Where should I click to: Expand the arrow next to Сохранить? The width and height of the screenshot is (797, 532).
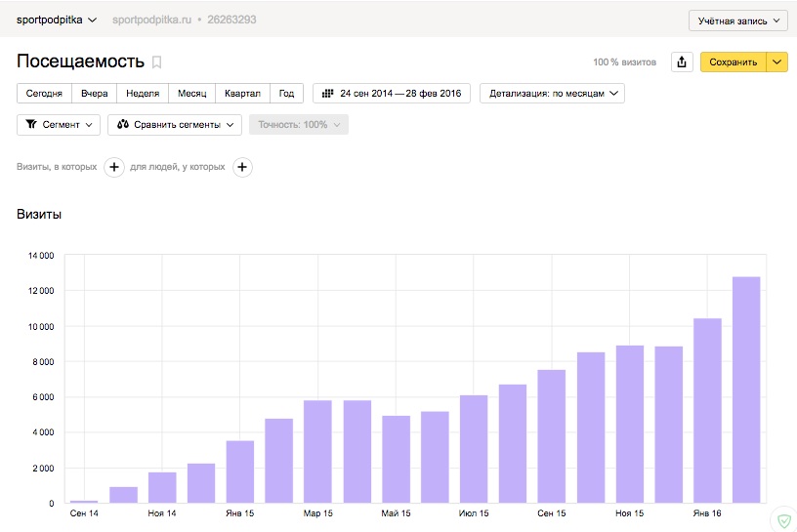776,62
